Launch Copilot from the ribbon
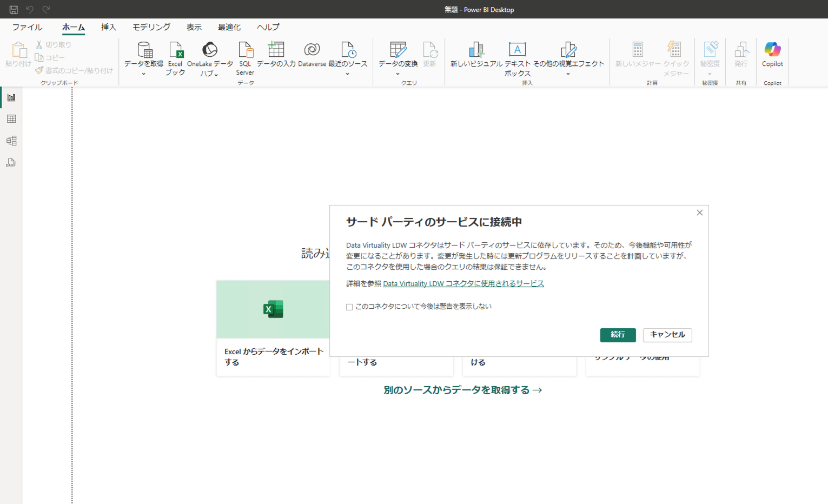The height and width of the screenshot is (504, 828). click(772, 51)
